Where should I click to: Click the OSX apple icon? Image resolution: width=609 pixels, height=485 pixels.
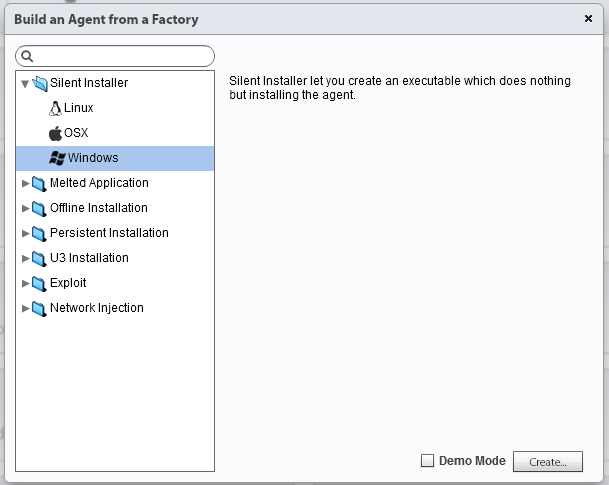pyautogui.click(x=55, y=133)
